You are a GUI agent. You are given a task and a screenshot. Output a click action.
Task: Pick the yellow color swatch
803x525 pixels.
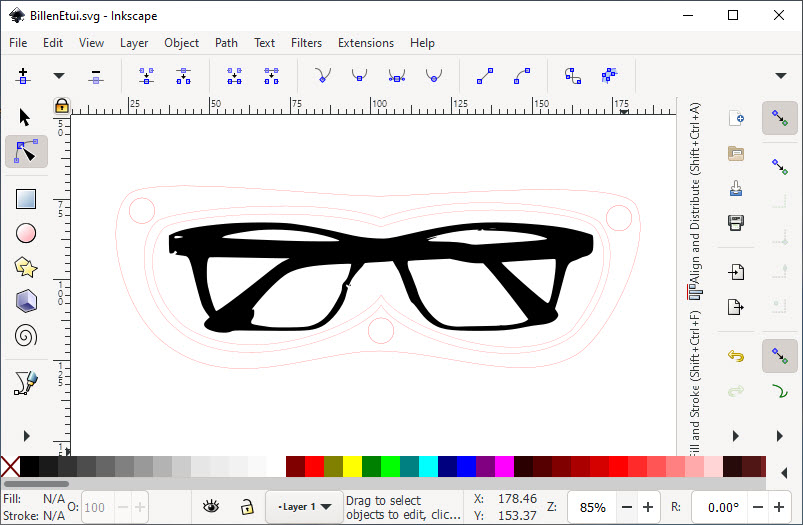click(352, 467)
